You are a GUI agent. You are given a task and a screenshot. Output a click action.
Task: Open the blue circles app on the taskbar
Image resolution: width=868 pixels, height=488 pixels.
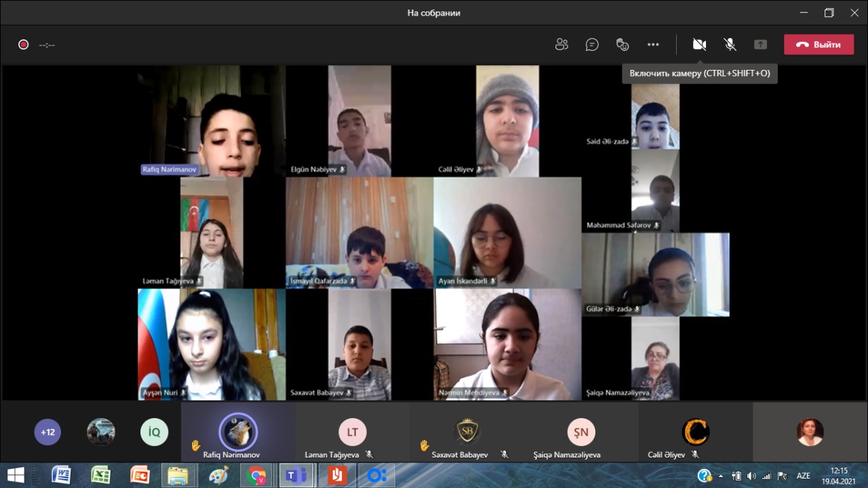coord(376,475)
